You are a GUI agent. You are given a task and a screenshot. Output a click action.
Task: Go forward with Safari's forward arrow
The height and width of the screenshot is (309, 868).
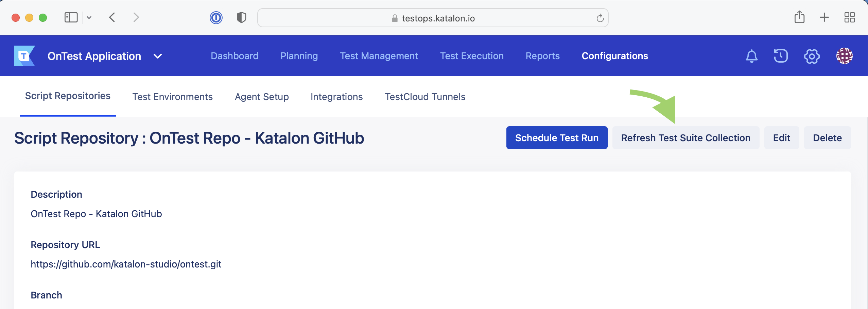click(136, 17)
